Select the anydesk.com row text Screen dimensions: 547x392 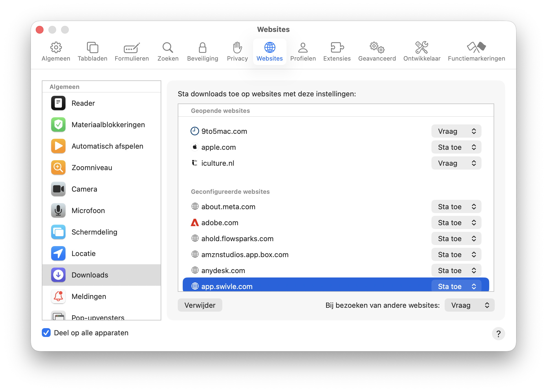coord(223,271)
